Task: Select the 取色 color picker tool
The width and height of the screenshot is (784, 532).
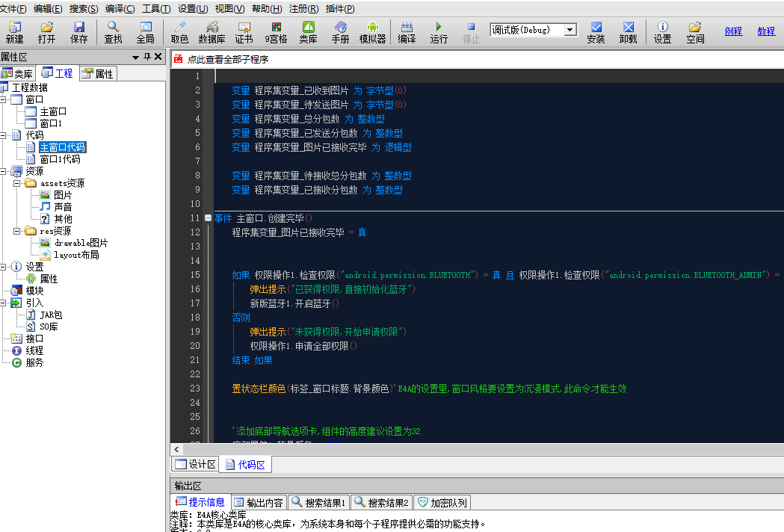Action: (179, 32)
